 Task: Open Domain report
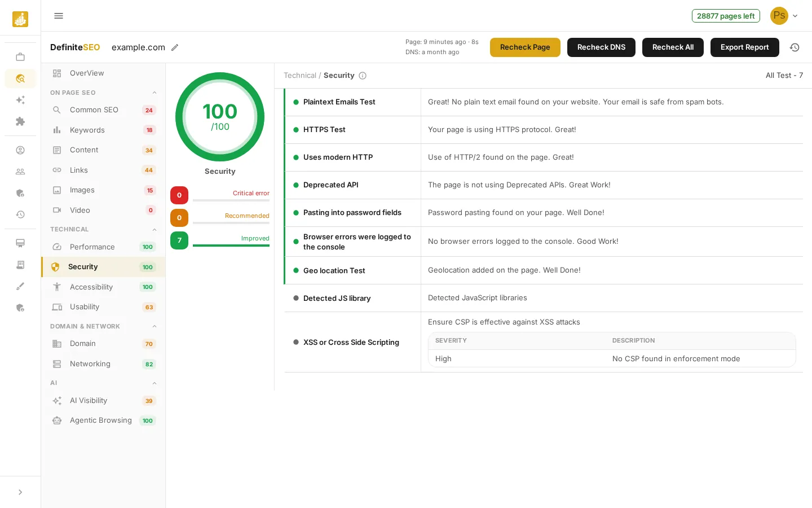coord(103,344)
